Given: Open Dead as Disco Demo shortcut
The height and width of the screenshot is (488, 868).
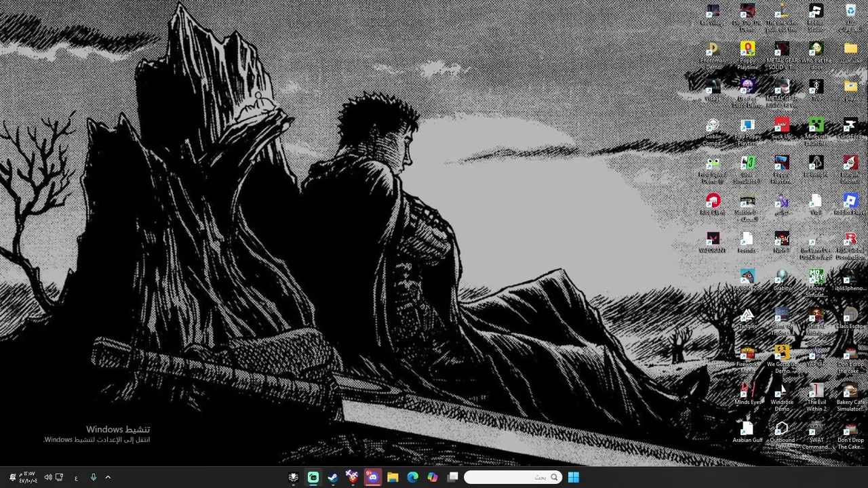Looking at the screenshot, I should 747,94.
